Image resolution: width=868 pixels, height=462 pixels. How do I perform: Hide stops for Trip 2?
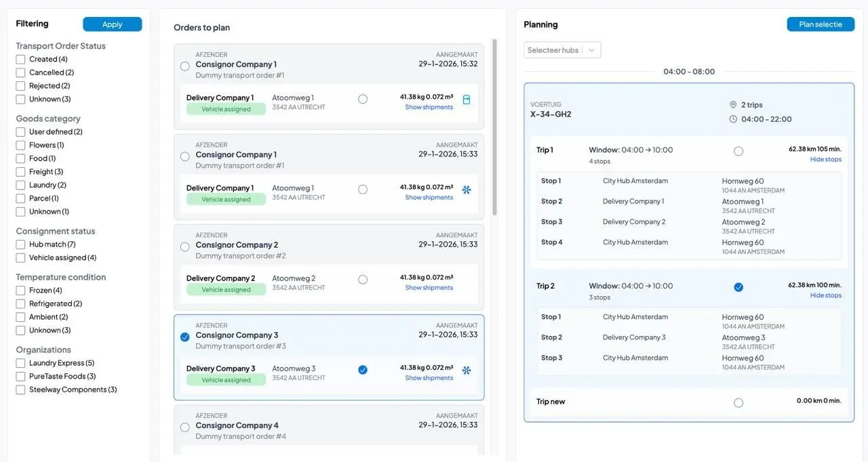(x=826, y=295)
